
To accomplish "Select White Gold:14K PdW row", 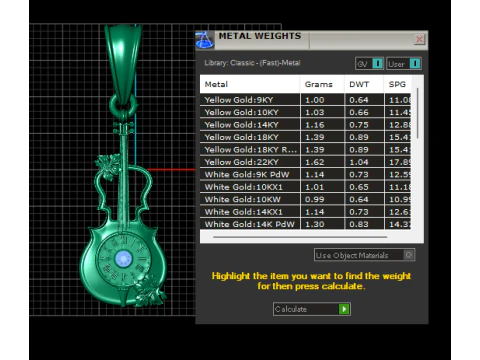I will (305, 224).
